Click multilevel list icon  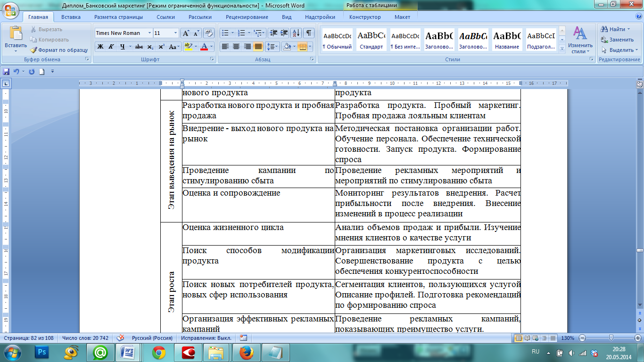[x=257, y=33]
